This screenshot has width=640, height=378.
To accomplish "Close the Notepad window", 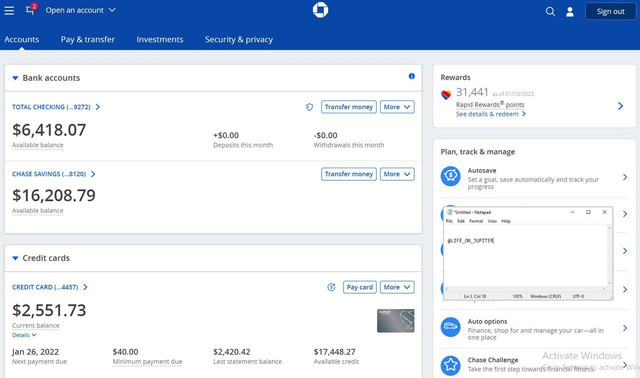I will coord(604,212).
